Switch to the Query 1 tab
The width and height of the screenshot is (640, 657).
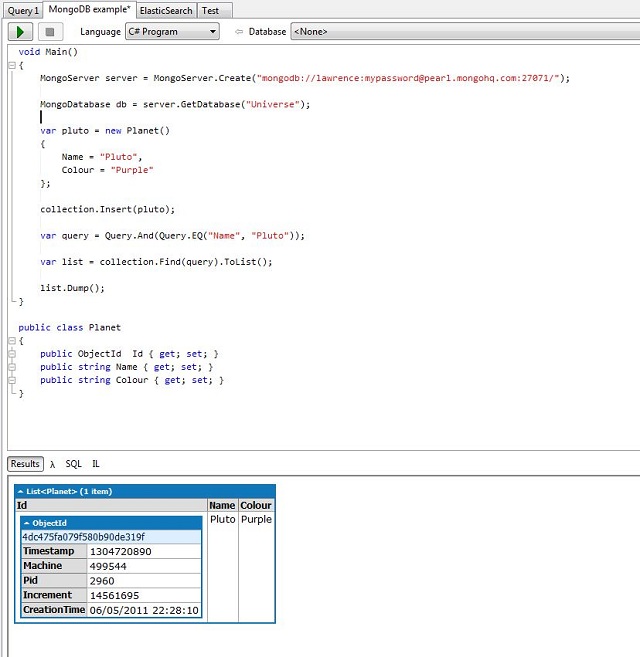point(23,11)
